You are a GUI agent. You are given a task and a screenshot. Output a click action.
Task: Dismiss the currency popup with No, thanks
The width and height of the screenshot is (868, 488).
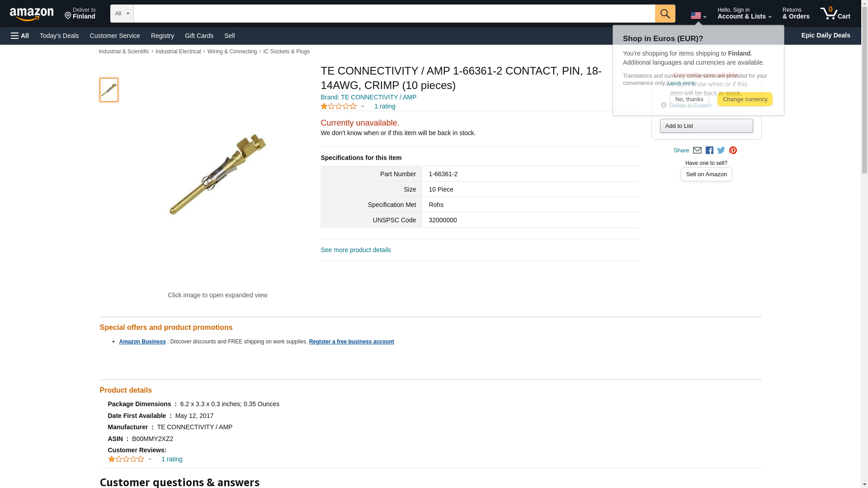point(689,99)
